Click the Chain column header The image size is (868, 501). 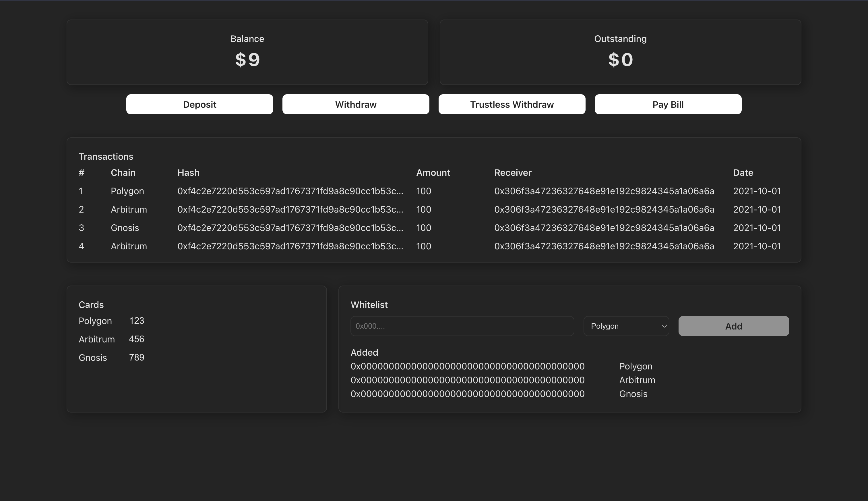[123, 172]
